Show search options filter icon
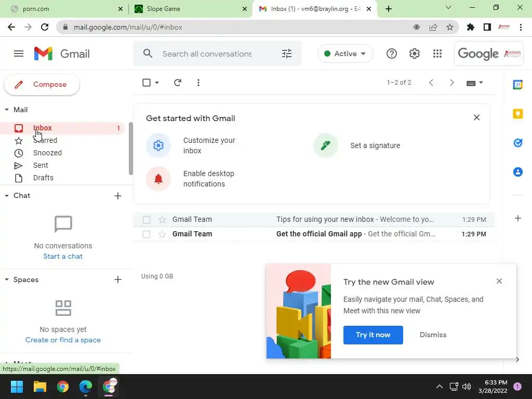Screen dimensions: 532x399 287,54
